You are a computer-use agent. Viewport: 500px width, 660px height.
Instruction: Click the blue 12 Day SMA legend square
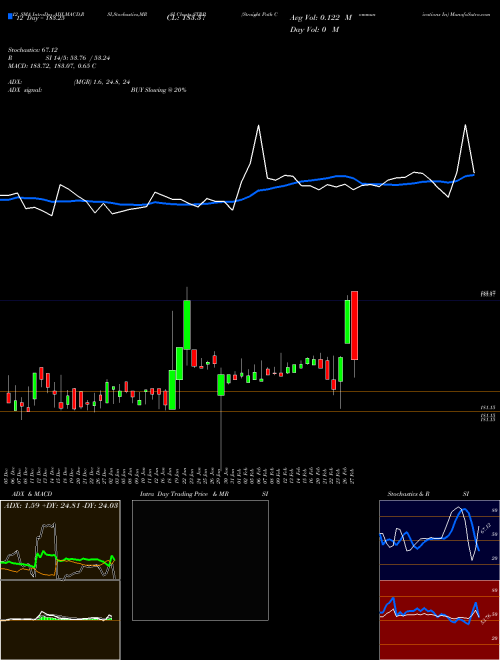pyautogui.click(x=10, y=16)
